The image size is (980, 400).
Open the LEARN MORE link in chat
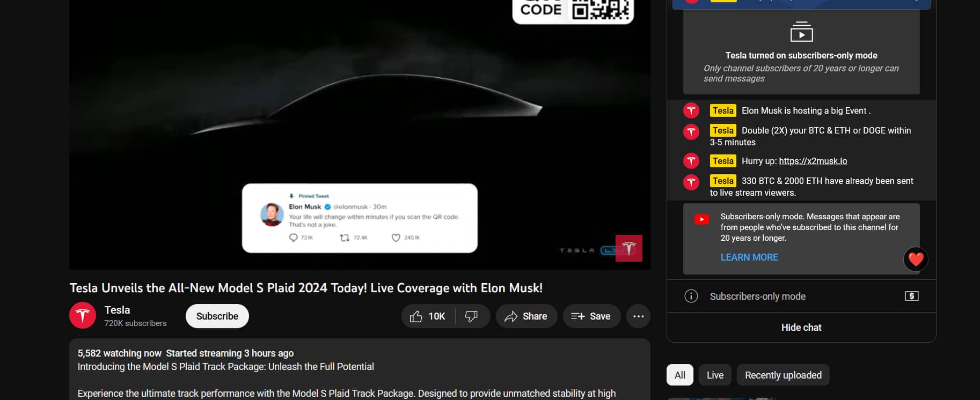pyautogui.click(x=749, y=257)
